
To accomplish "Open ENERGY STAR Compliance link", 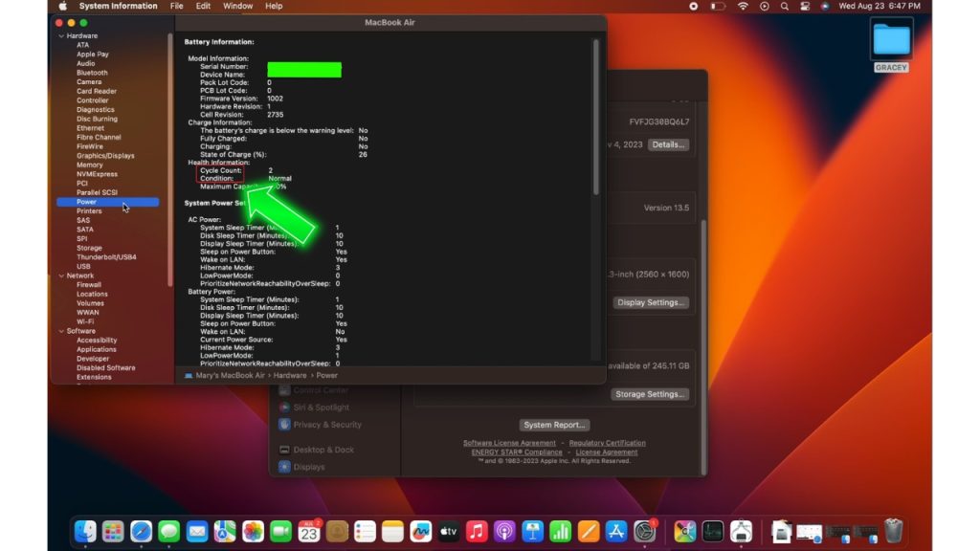I will (517, 452).
